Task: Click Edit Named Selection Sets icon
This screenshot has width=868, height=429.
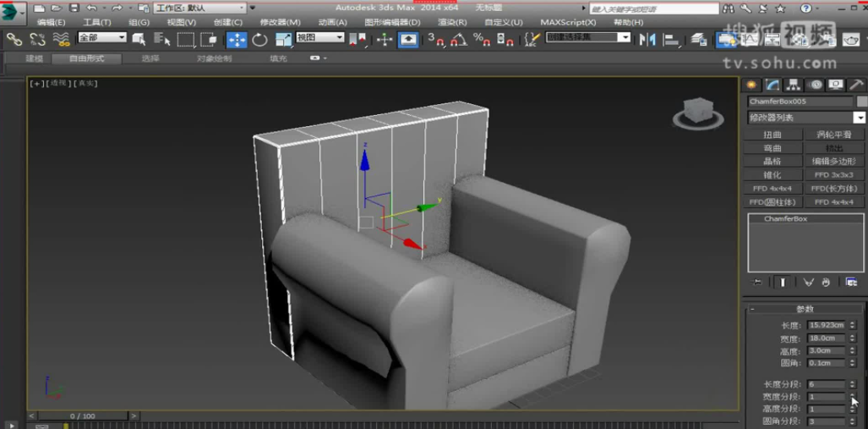Action: (532, 40)
